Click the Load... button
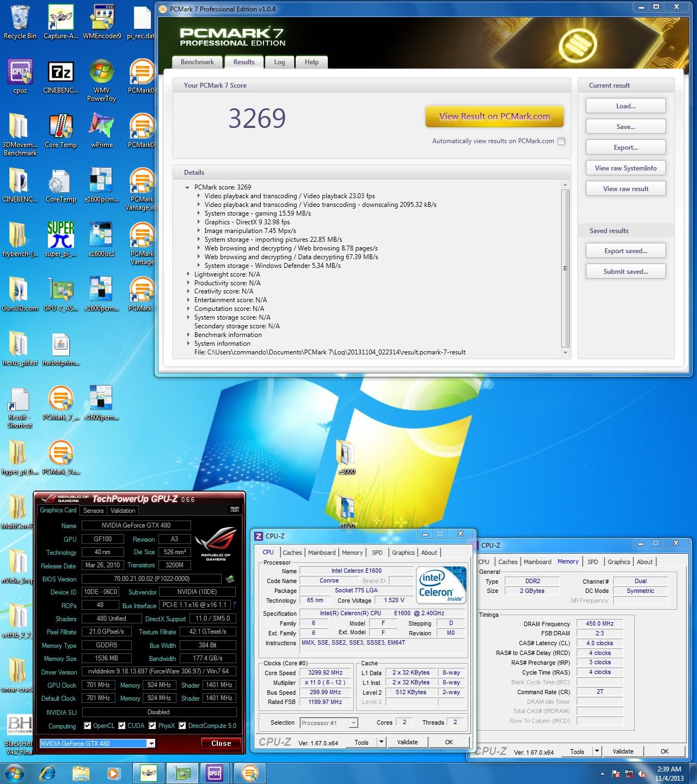697x784 pixels. click(x=626, y=106)
